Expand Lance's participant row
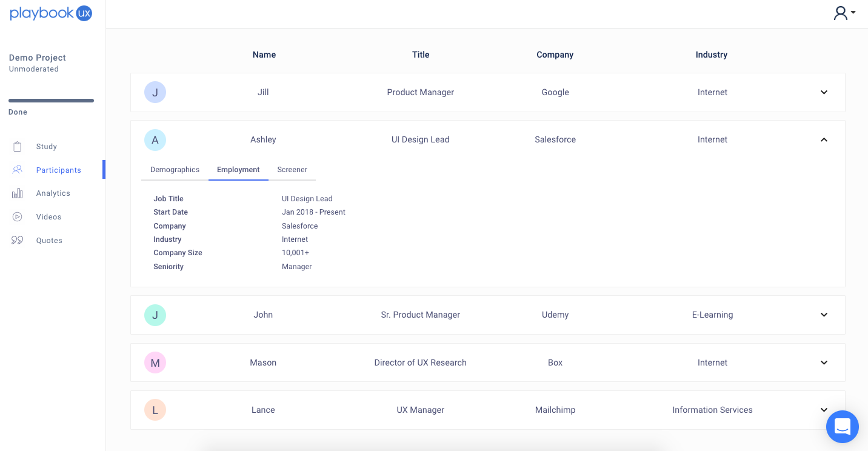This screenshot has width=868, height=451. coord(824,410)
